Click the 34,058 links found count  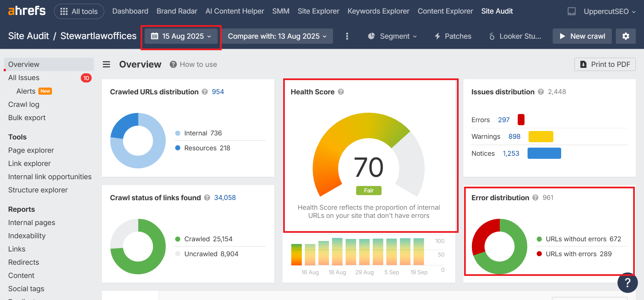point(225,198)
